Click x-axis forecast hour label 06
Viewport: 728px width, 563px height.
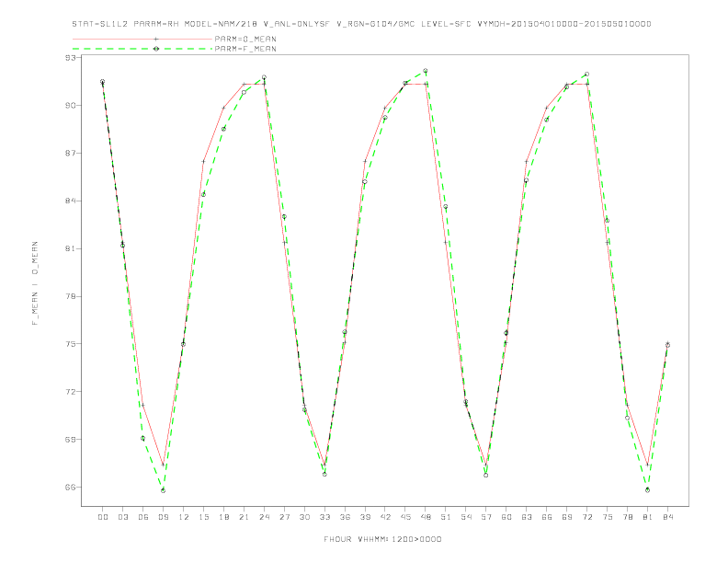pos(143,517)
